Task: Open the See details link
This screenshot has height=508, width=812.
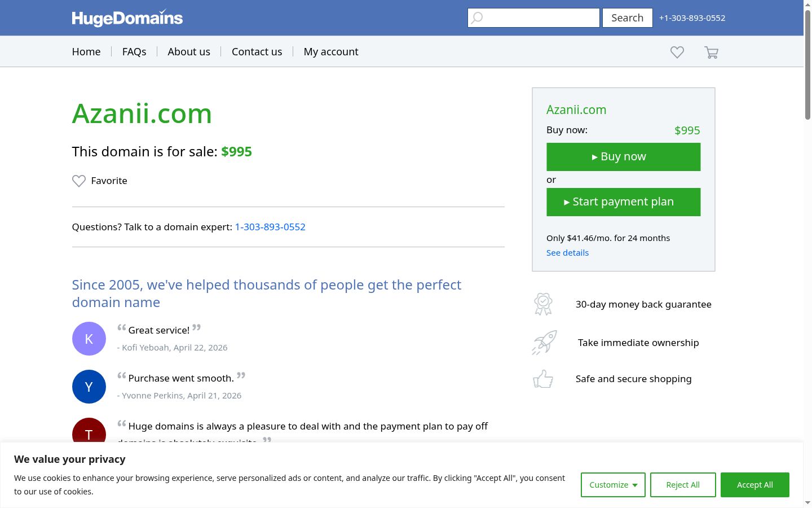Action: [567, 253]
